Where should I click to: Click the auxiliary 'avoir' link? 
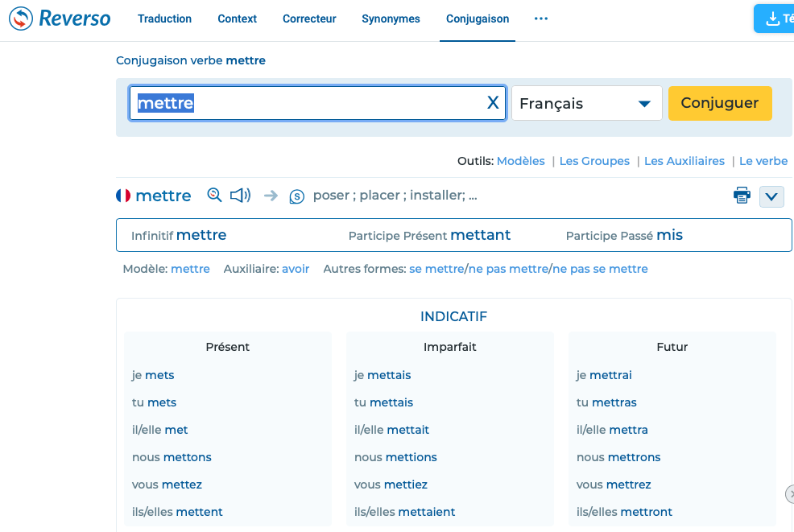tap(296, 269)
